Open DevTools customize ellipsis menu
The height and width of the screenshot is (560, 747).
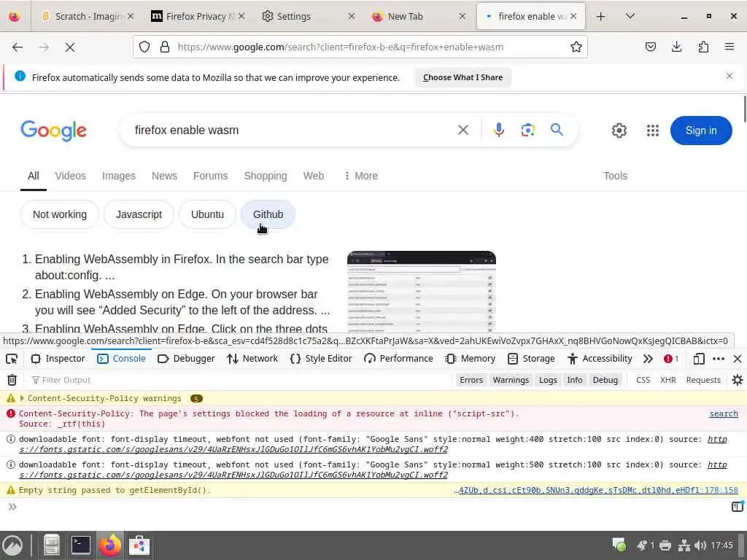[x=719, y=359]
